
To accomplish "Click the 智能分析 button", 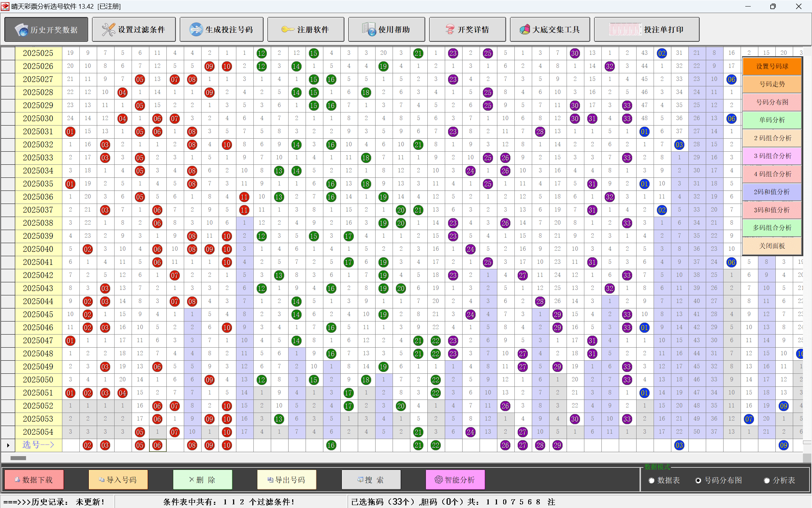I will [455, 480].
